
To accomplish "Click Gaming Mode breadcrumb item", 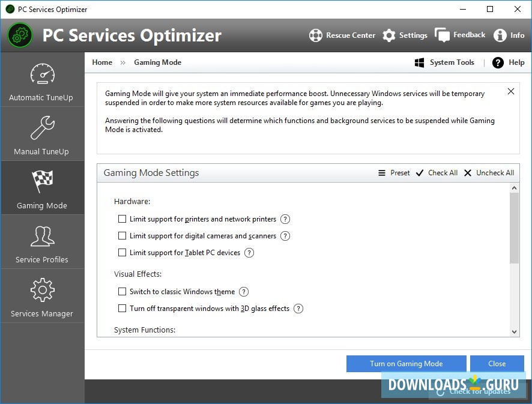I will click(x=157, y=62).
